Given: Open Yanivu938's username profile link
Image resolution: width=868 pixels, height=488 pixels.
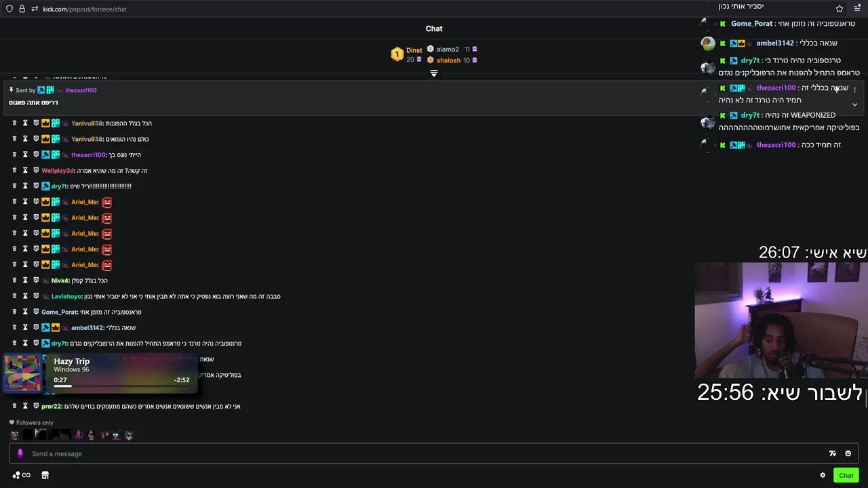Looking at the screenshot, I should pos(87,123).
